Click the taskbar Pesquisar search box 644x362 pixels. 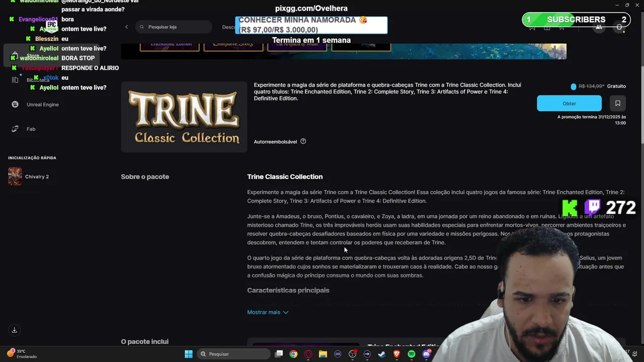pyautogui.click(x=233, y=354)
